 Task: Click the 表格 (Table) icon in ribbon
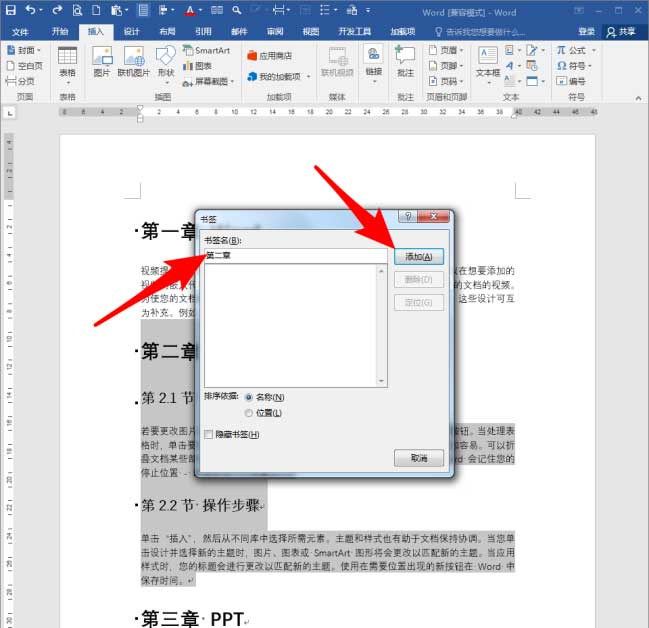(67, 60)
